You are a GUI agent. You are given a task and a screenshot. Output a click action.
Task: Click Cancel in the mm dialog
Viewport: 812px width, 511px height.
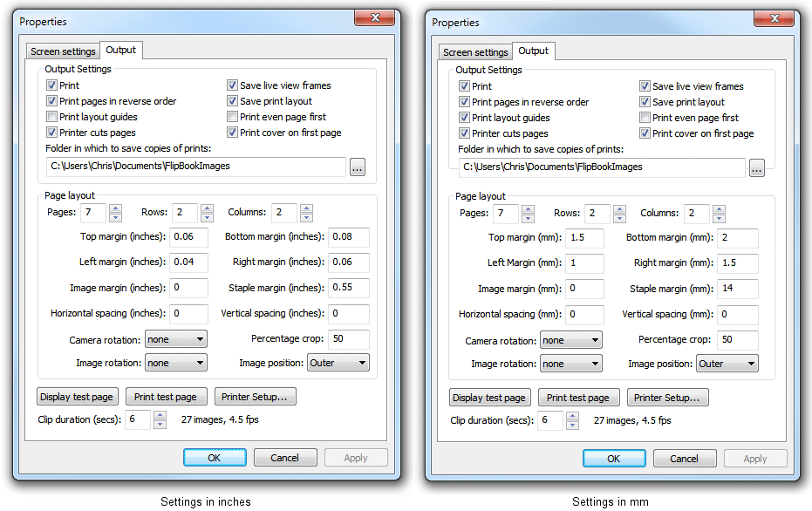pos(685,459)
